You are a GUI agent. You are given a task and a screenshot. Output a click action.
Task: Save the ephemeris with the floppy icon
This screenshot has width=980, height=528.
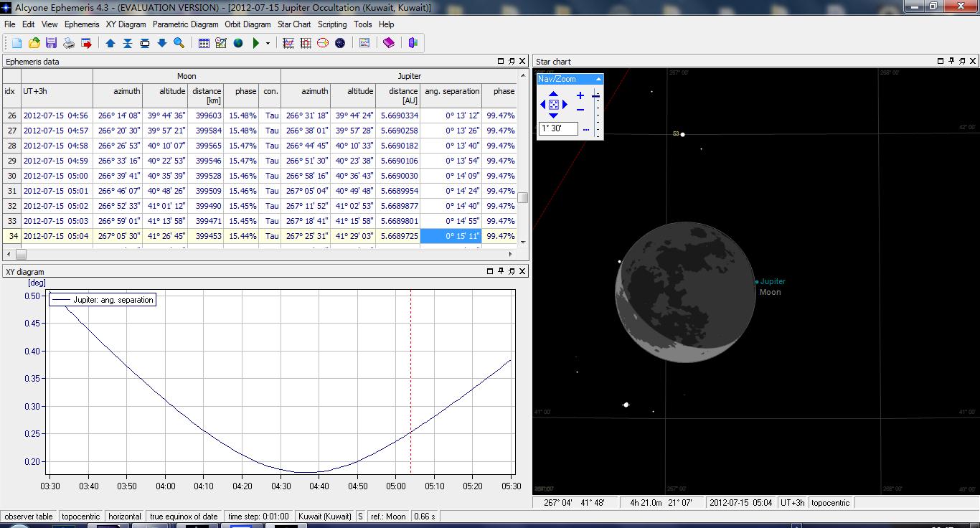[52, 43]
